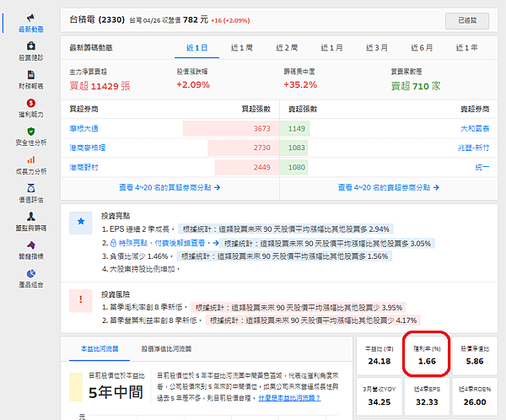
Task: Click the locked 特殊亮點 paid unlock link
Action: [x=164, y=243]
